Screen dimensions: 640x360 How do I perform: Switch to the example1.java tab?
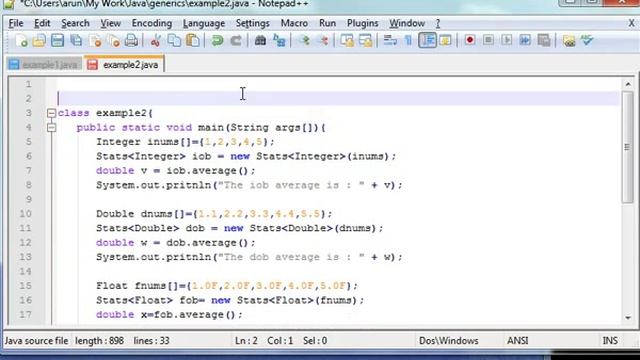pyautogui.click(x=44, y=65)
